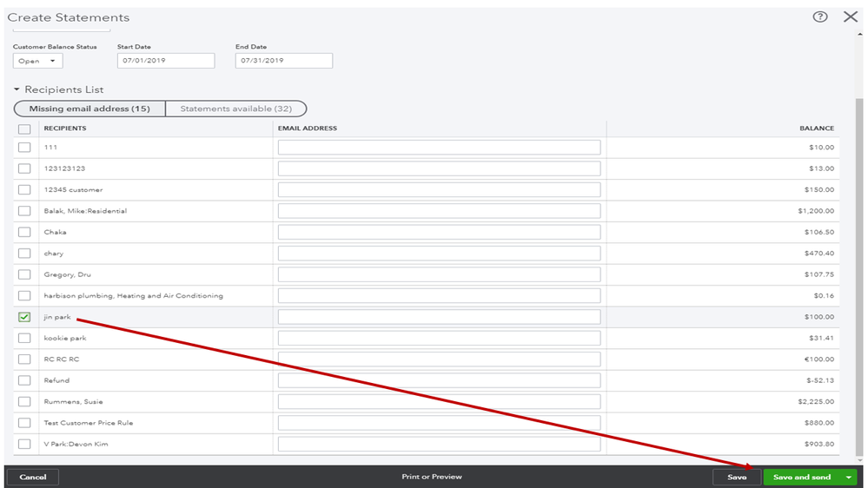This screenshot has width=868, height=488.
Task: Open the help question mark icon
Action: (x=820, y=16)
